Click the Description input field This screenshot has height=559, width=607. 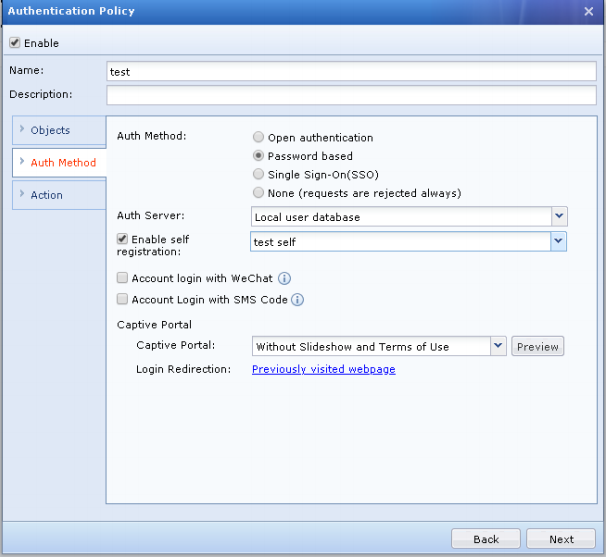tap(352, 95)
